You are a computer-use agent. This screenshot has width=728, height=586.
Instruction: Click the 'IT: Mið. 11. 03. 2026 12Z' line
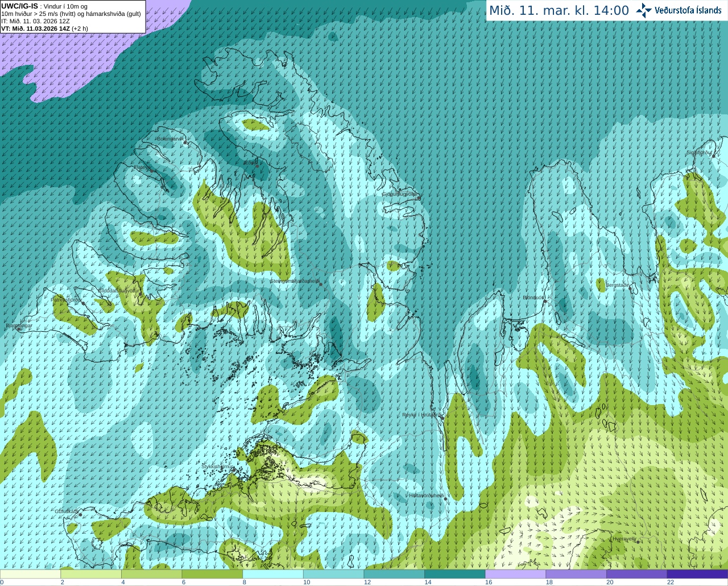tap(35, 21)
